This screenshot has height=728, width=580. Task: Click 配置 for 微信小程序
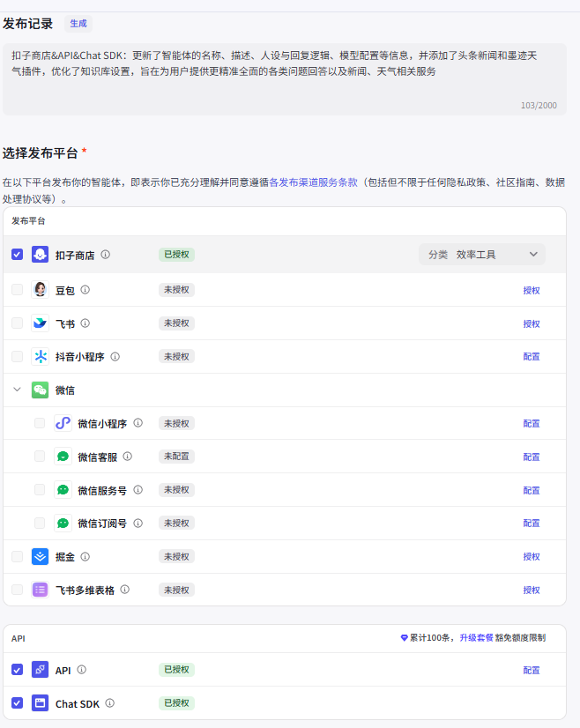coord(532,424)
